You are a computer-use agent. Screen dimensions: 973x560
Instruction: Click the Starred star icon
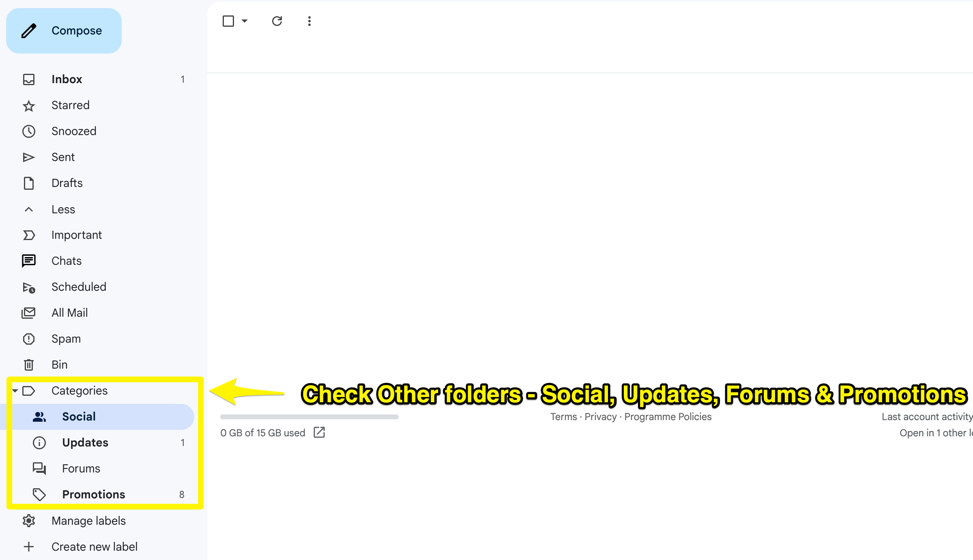[x=29, y=106]
